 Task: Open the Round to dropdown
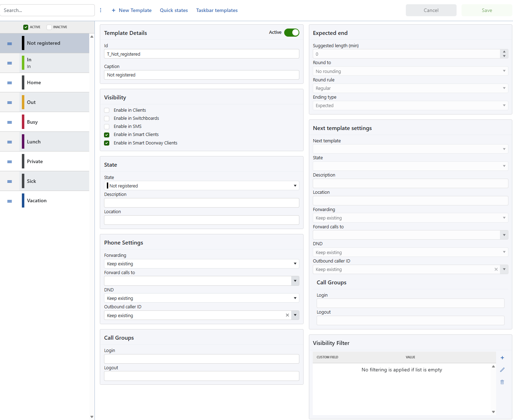[410, 71]
